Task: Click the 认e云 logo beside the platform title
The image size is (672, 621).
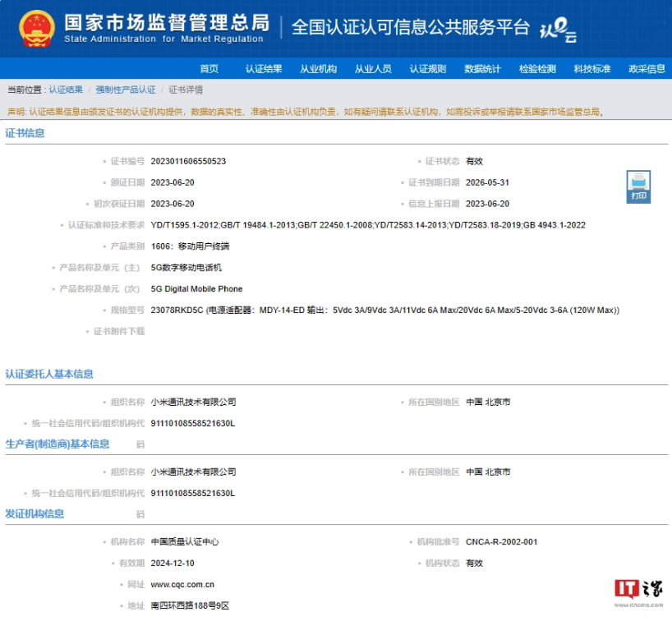Action: point(558,30)
